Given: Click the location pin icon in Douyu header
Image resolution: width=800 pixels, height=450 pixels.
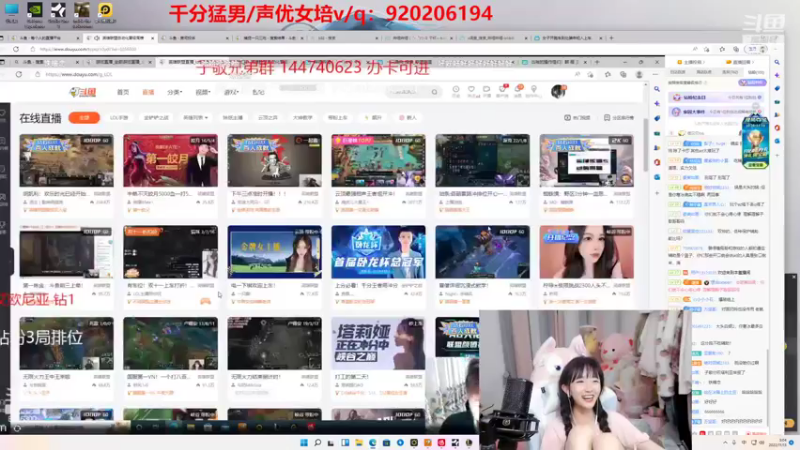Looking at the screenshot, I should pos(534,90).
